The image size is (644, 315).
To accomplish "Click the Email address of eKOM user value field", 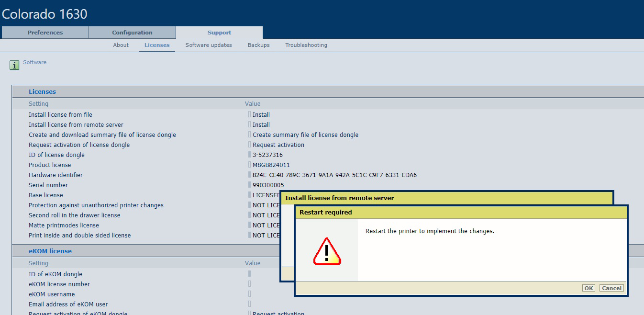I will [249, 304].
